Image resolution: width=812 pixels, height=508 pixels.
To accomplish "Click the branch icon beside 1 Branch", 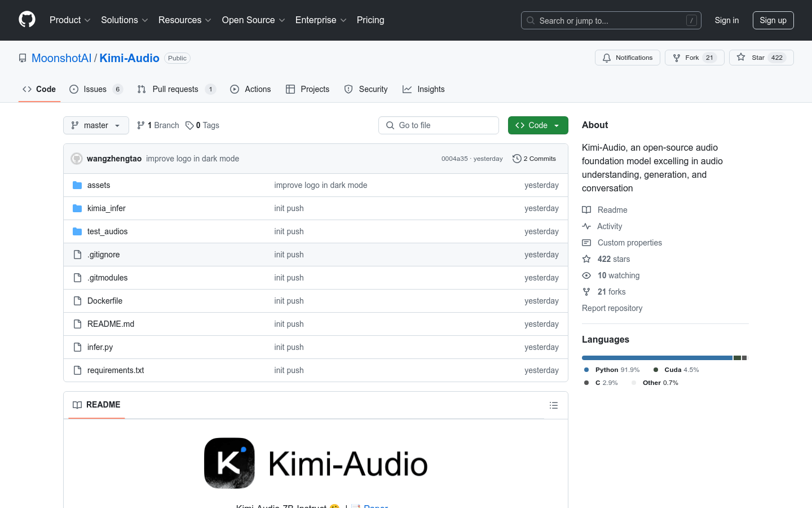I will pyautogui.click(x=141, y=125).
